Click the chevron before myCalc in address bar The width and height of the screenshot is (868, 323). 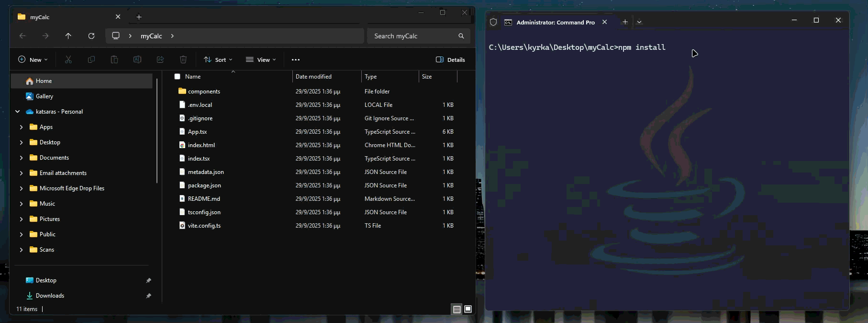pyautogui.click(x=130, y=36)
